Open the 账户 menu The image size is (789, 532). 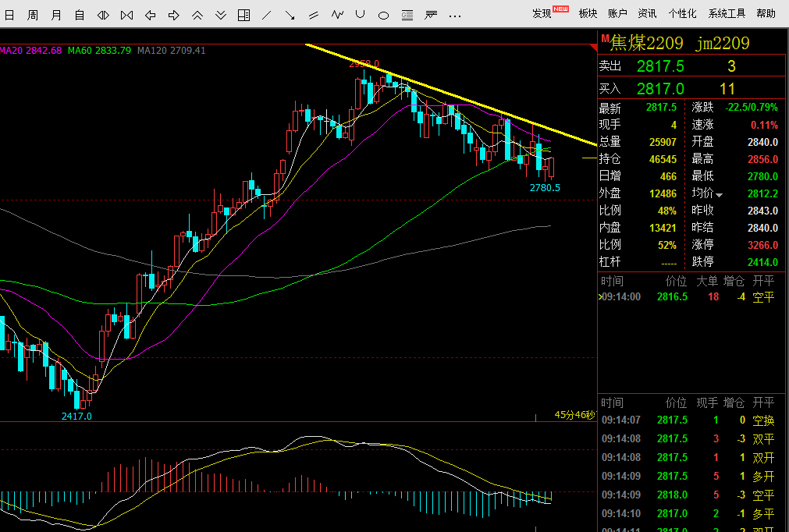point(617,13)
